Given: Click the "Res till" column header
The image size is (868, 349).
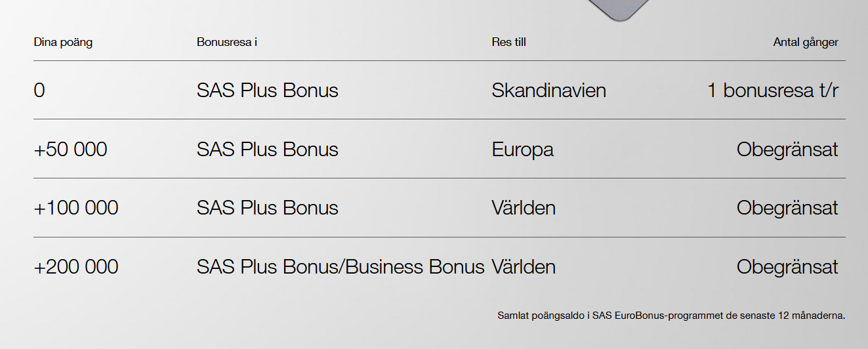Looking at the screenshot, I should click(x=508, y=43).
